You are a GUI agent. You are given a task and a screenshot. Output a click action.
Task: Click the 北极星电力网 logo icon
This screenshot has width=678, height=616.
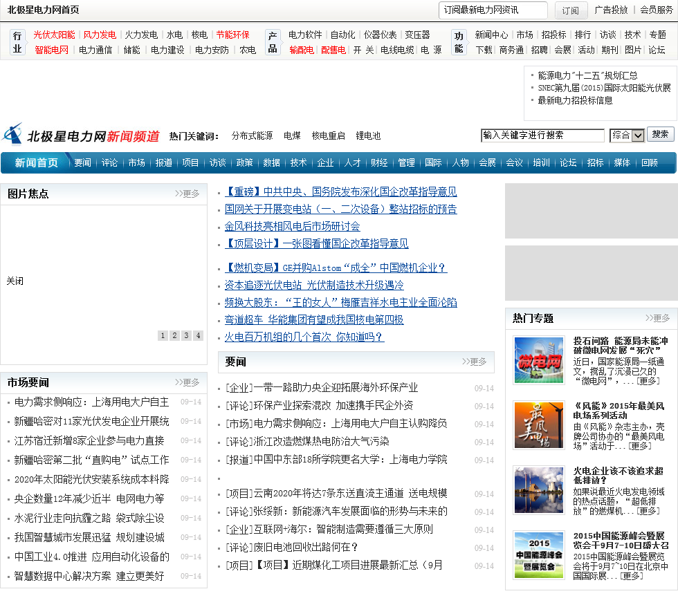point(12,134)
